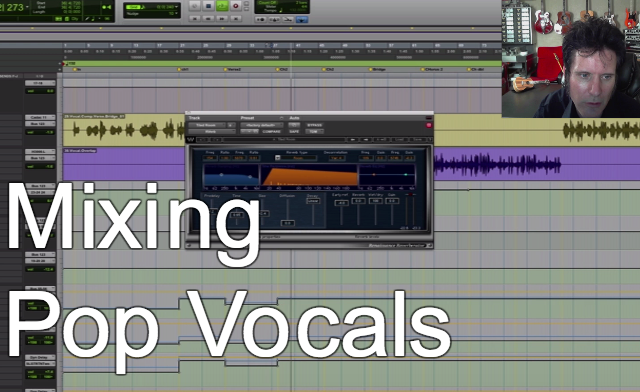The width and height of the screenshot is (640, 392).
Task: Click Undo arrow in Waves toolbar
Action: [x=203, y=140]
